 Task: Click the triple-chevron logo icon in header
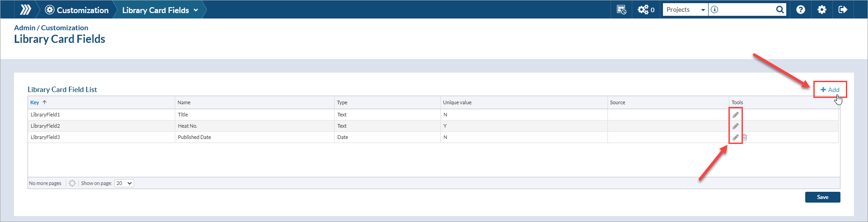[x=26, y=9]
